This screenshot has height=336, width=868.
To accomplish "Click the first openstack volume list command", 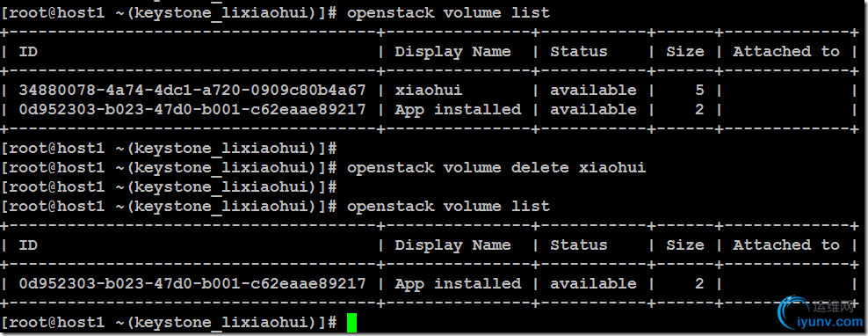I will point(448,12).
